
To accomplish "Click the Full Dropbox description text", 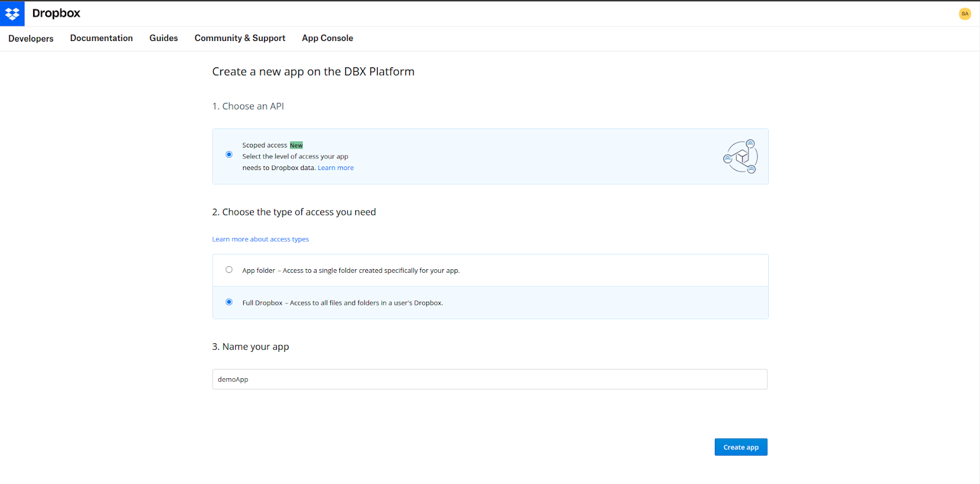I will coord(342,303).
